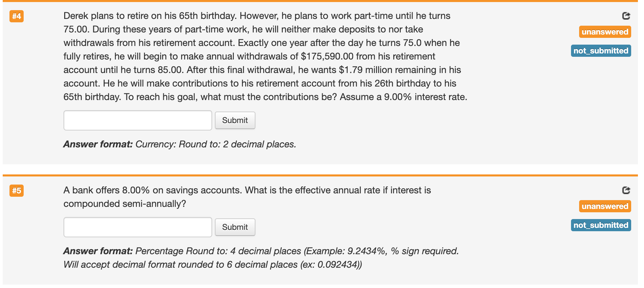Click the unanswered badge on question #4

pyautogui.click(x=605, y=32)
